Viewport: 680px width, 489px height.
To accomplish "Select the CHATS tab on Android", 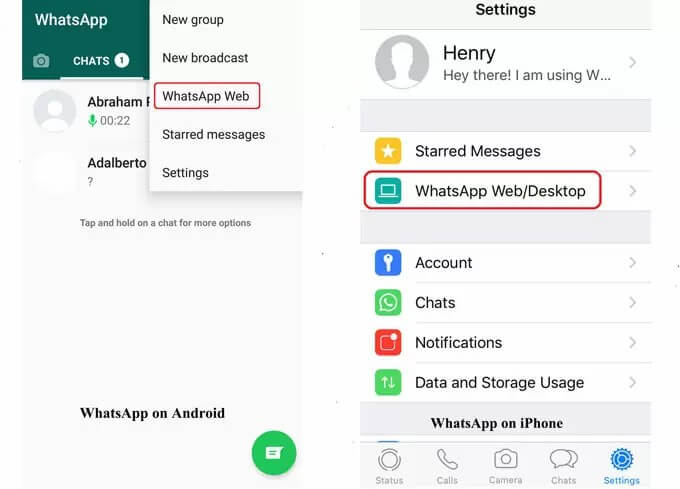I will tap(101, 61).
